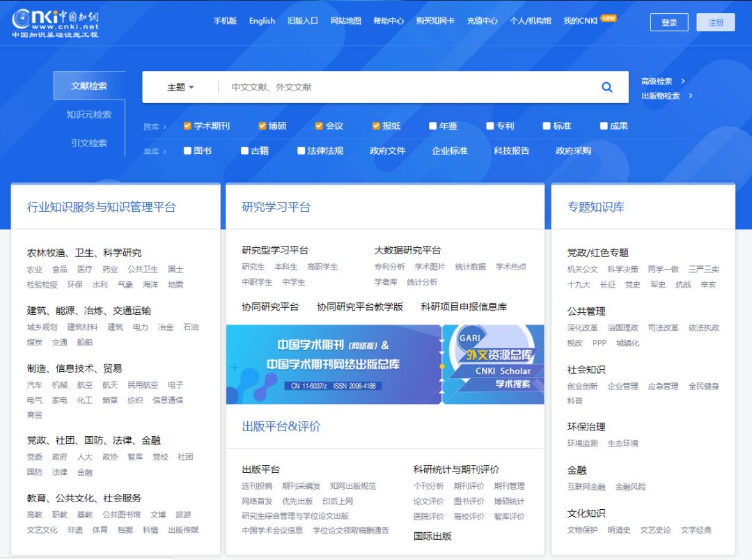Open the 互联网金融 link
This screenshot has height=560, width=752.
(586, 487)
